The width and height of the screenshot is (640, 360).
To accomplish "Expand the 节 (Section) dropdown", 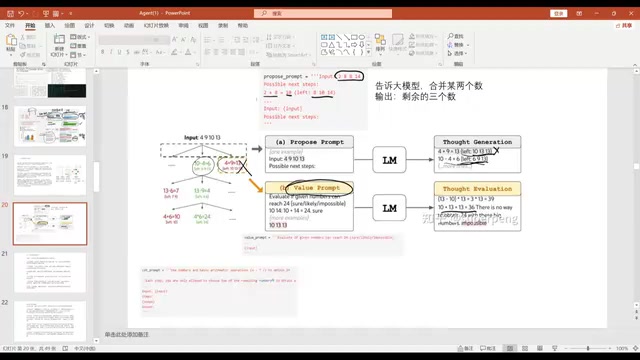I will (78, 55).
